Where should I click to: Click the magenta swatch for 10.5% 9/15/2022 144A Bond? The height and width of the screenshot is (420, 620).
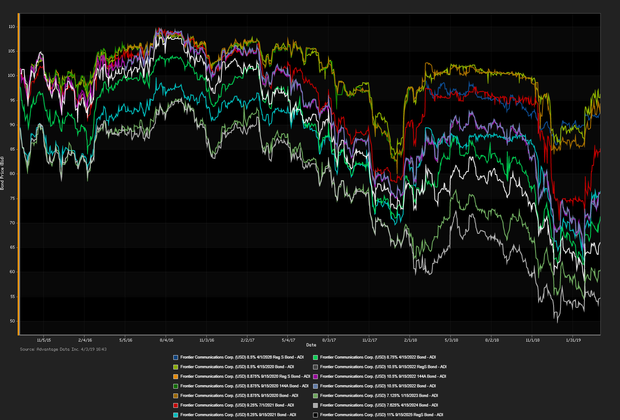(x=316, y=376)
